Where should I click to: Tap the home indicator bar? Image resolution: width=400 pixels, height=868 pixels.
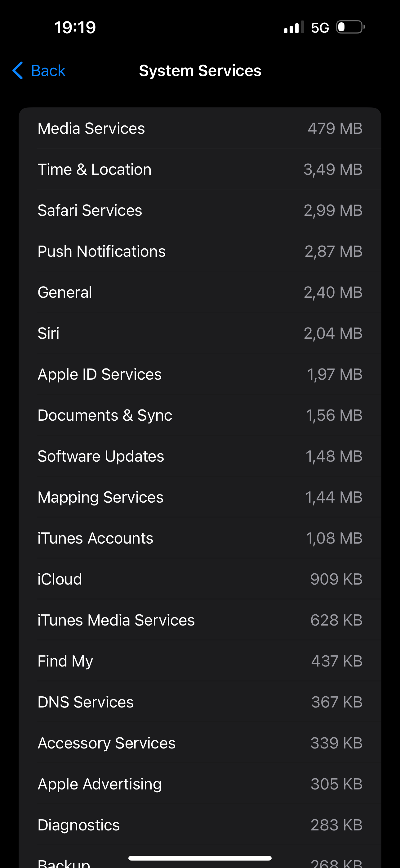point(200,858)
